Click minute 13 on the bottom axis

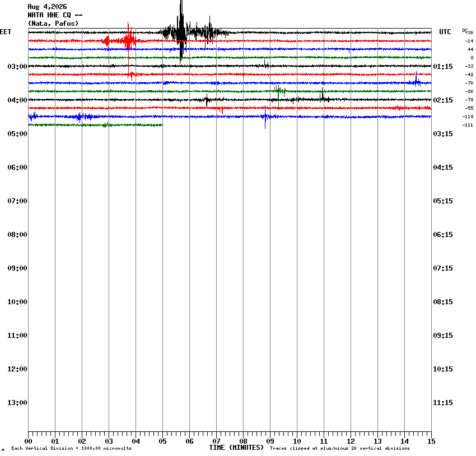pyautogui.click(x=377, y=441)
